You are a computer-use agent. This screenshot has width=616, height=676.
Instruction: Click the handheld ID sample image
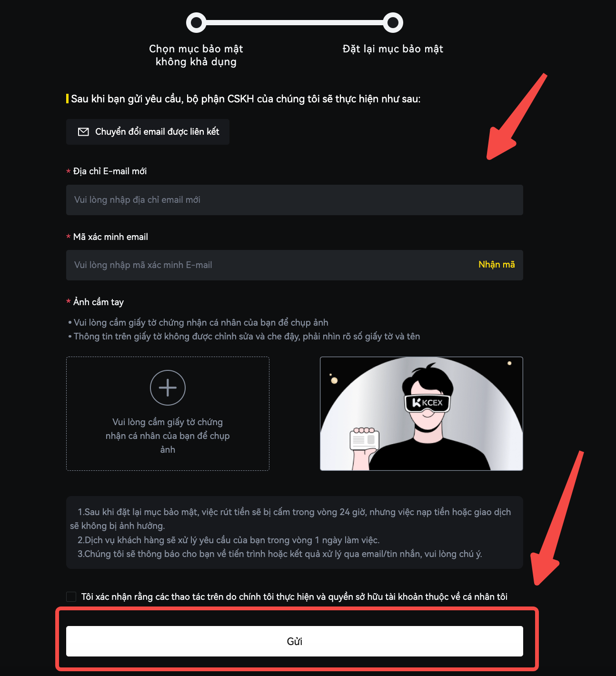[421, 414]
